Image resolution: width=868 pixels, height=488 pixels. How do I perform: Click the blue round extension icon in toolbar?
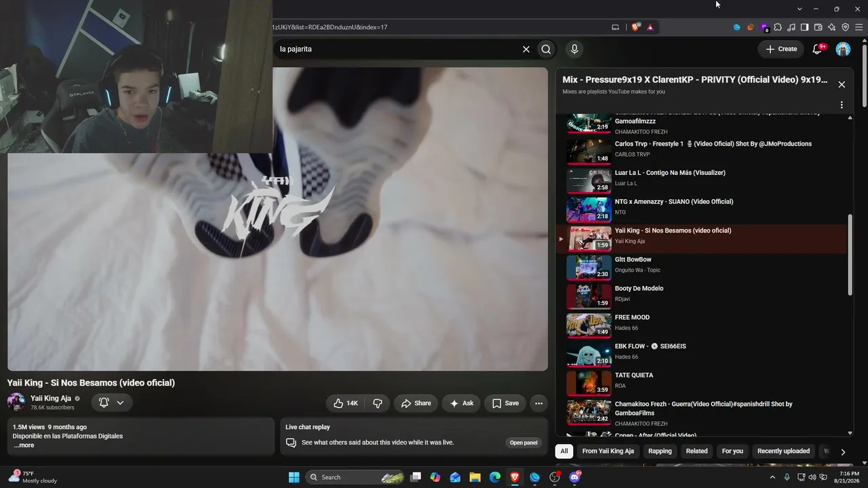tap(737, 27)
